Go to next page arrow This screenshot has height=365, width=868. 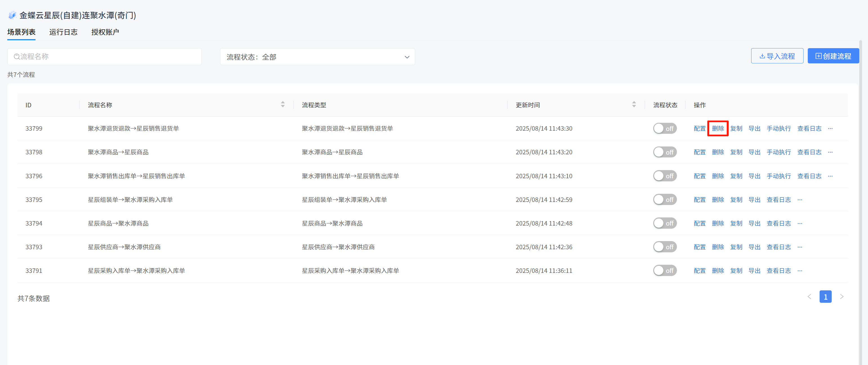tap(841, 297)
